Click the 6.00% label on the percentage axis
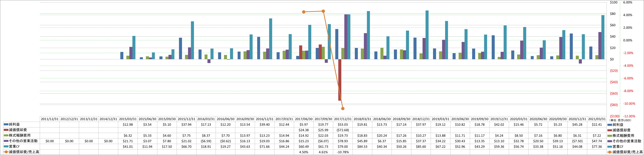This screenshot has height=155, width=644. point(628,2)
